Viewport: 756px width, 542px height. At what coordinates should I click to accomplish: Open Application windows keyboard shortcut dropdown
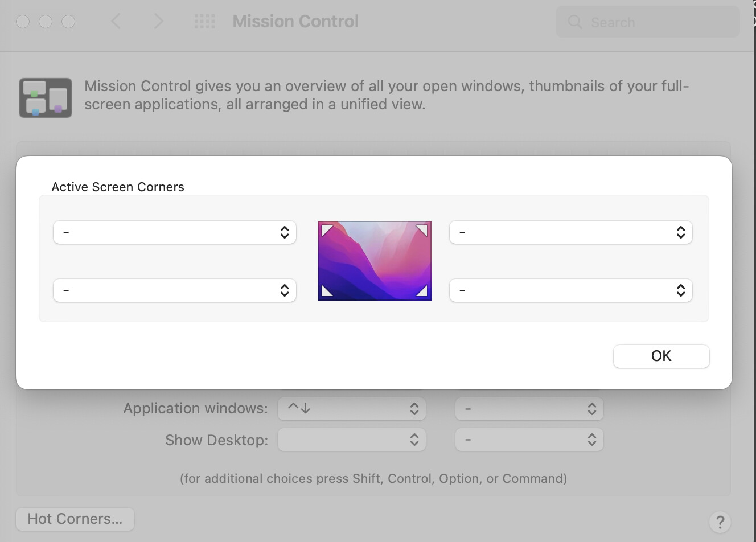351,409
